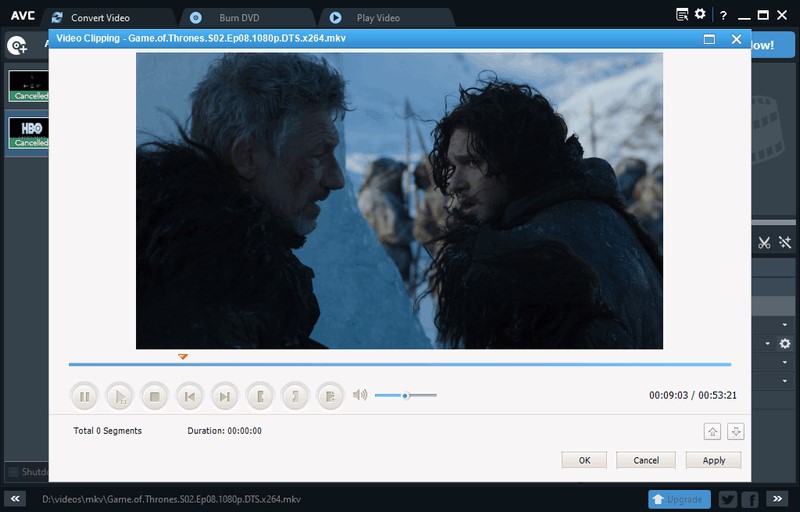The image size is (800, 512).
Task: Pause the video playback
Action: (85, 397)
